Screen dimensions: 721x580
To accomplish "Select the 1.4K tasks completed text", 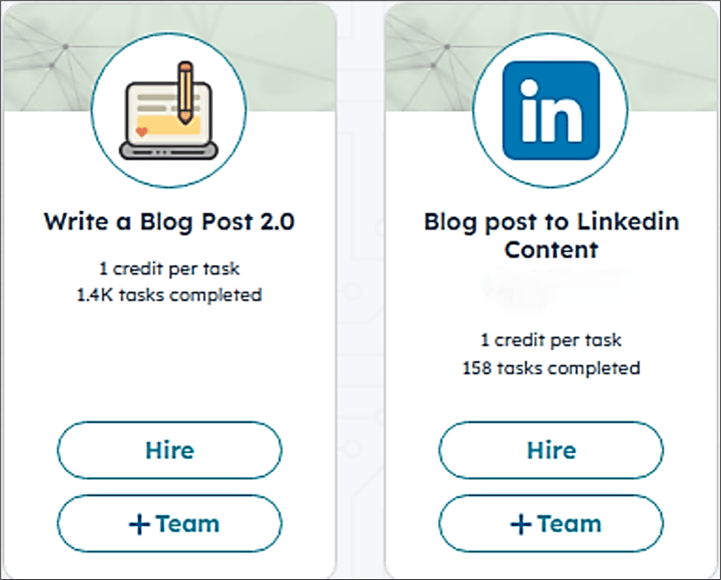I will tap(169, 295).
